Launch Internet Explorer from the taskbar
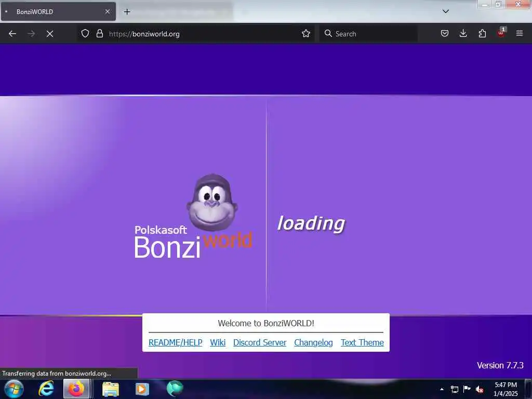 coord(46,389)
